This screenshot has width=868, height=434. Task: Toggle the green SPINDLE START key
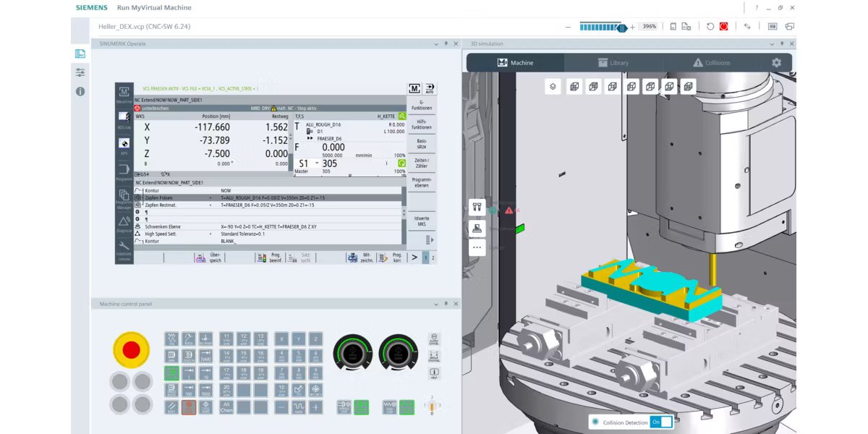click(361, 407)
